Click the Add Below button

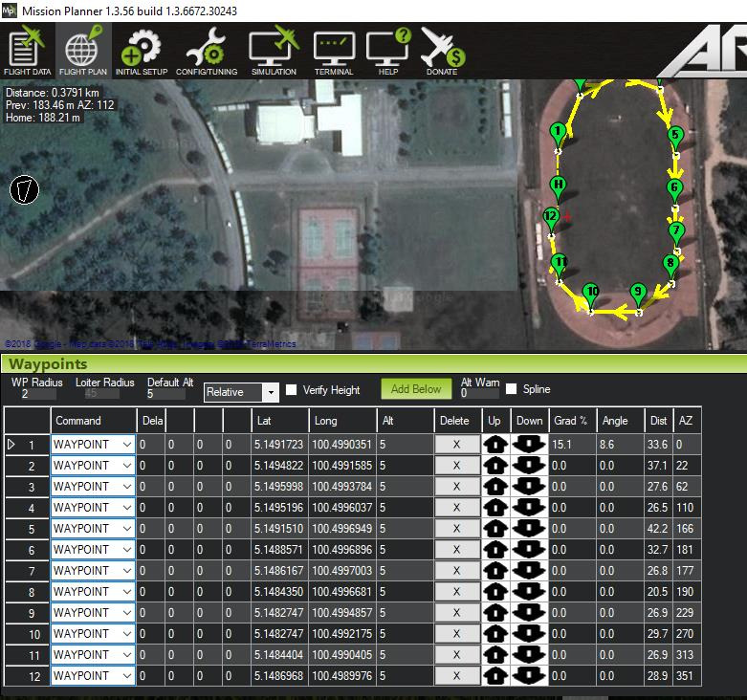(x=416, y=389)
